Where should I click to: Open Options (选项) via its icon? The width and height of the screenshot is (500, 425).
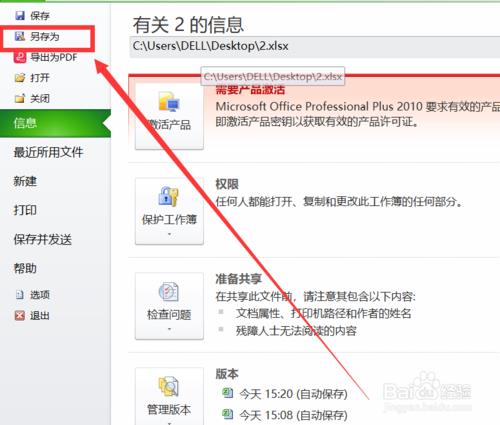(20, 295)
